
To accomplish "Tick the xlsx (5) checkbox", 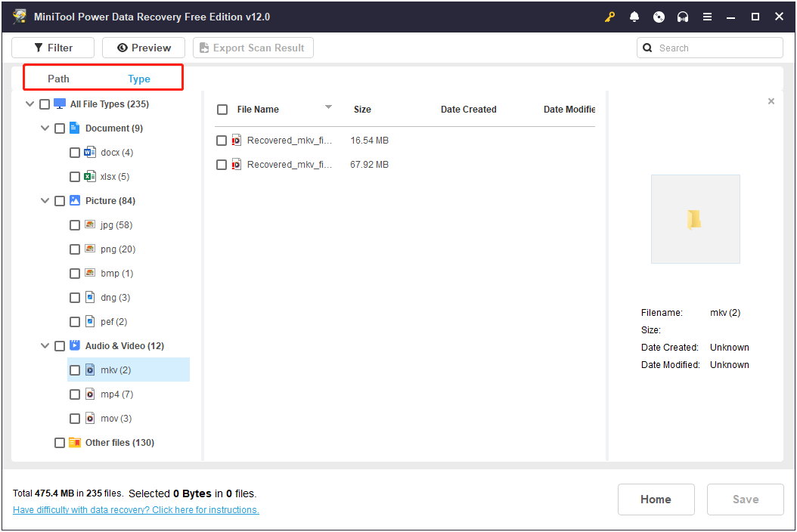I will tap(75, 177).
